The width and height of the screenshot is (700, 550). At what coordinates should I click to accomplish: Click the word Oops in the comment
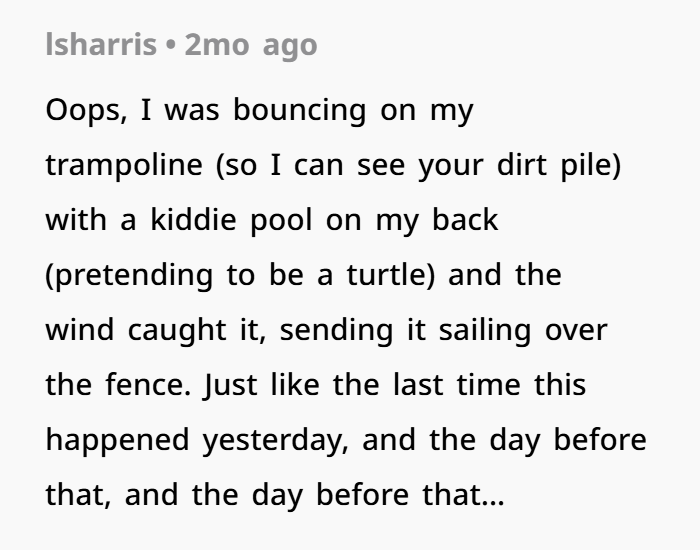86,110
